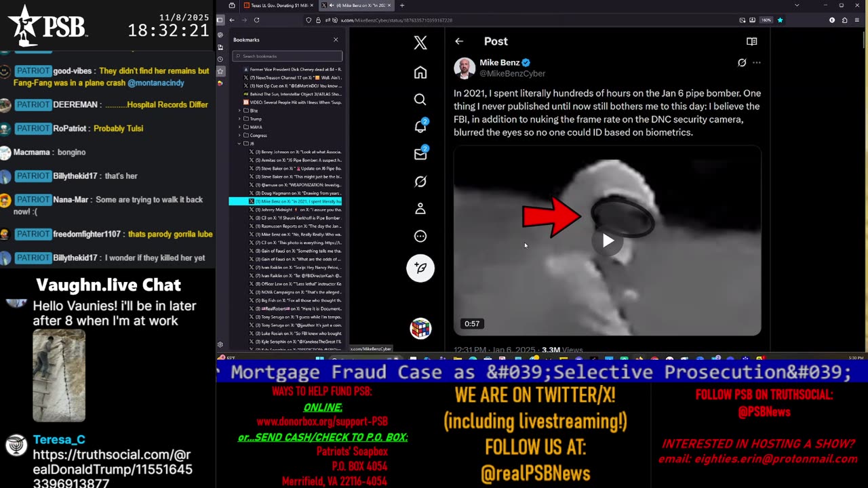Open @amuse WEAPONIZATION bookmark
The width and height of the screenshot is (868, 488).
(294, 185)
